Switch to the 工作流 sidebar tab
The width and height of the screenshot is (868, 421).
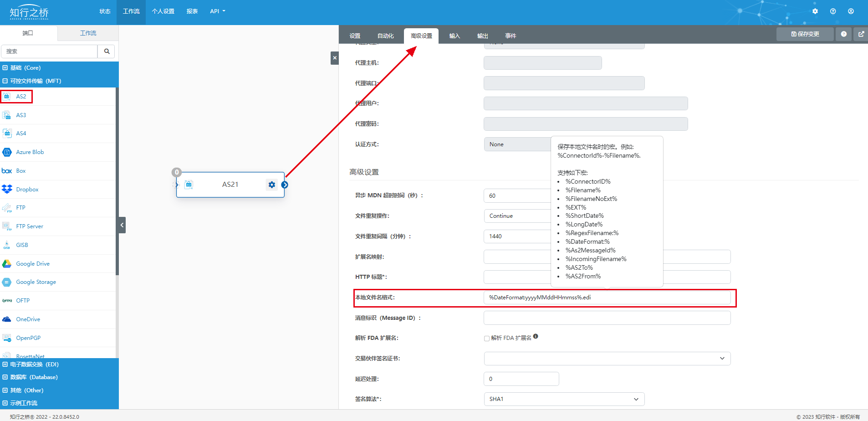(88, 33)
